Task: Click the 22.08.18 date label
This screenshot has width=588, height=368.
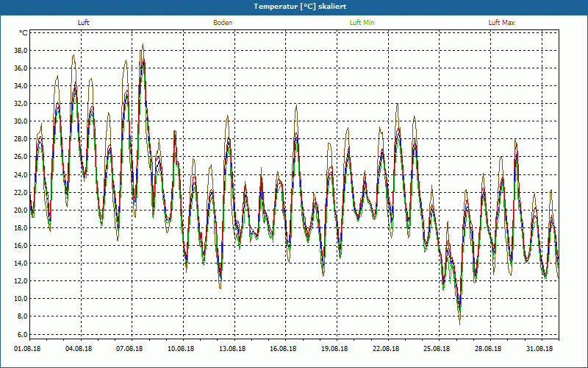Action: [x=385, y=349]
